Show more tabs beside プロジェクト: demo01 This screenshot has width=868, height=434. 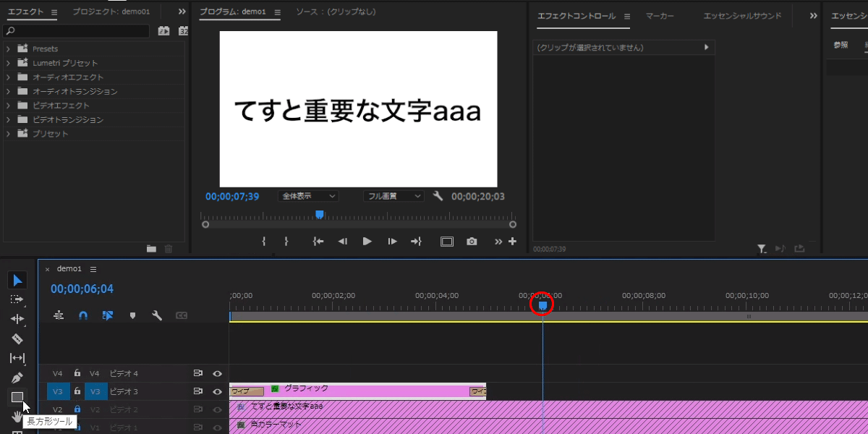182,12
